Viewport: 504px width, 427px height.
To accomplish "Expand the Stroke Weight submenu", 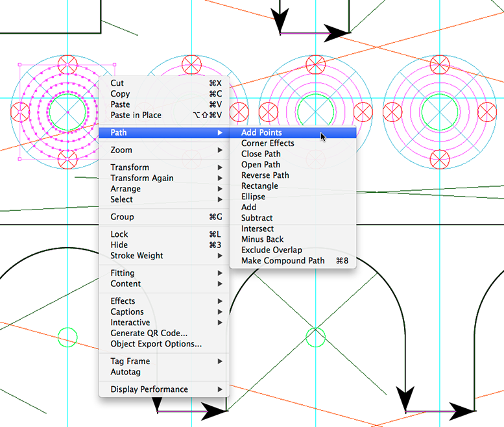I will [x=164, y=255].
